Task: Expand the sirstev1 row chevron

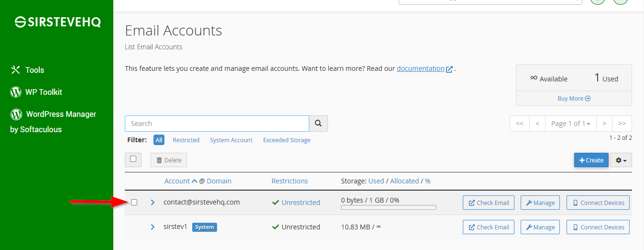Action: [153, 227]
